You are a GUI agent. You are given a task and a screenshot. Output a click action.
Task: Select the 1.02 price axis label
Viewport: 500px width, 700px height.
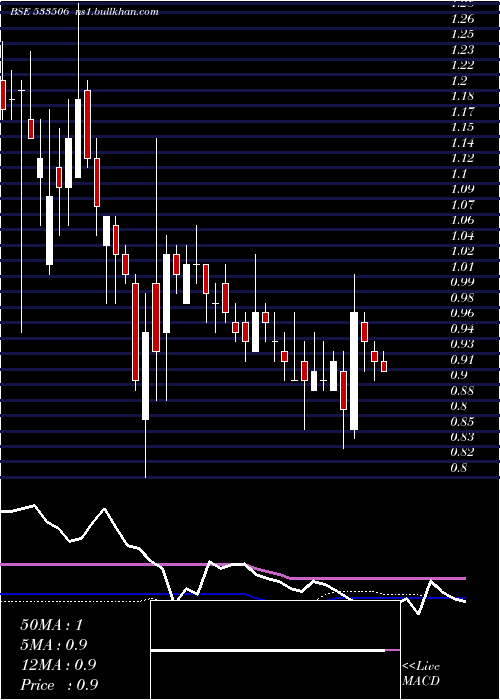tap(462, 251)
